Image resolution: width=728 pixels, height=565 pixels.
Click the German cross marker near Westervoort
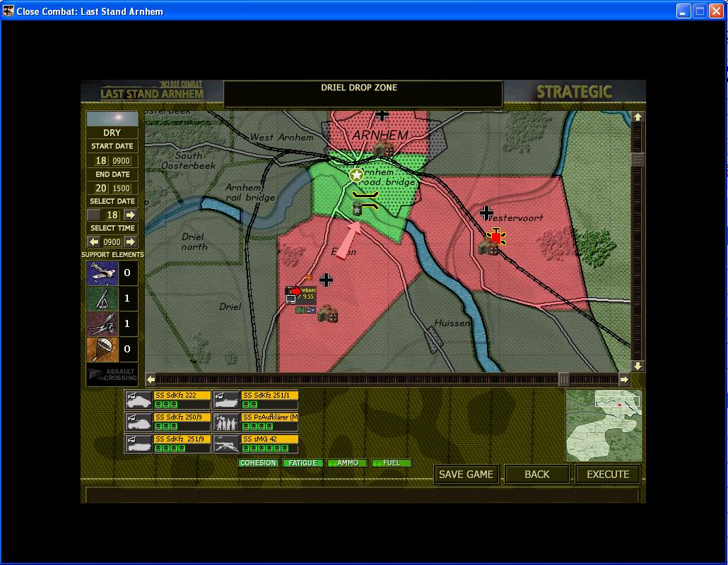coord(486,213)
